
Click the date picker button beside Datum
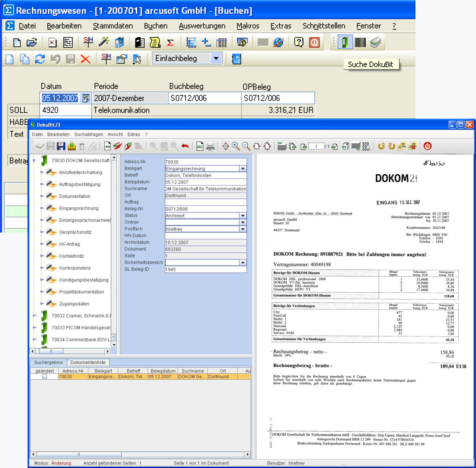coord(86,98)
